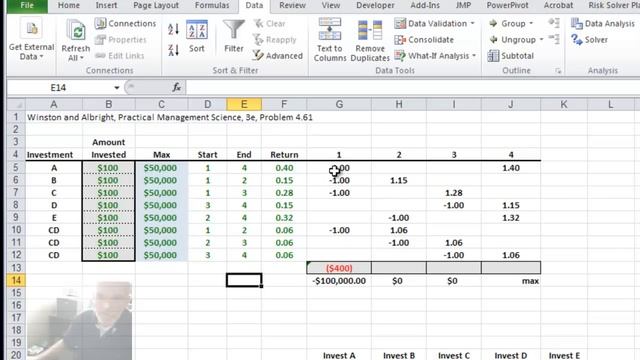Click Hide Detail outline icon
Image resolution: width=640 pixels, height=360 pixels.
pyautogui.click(x=554, y=40)
